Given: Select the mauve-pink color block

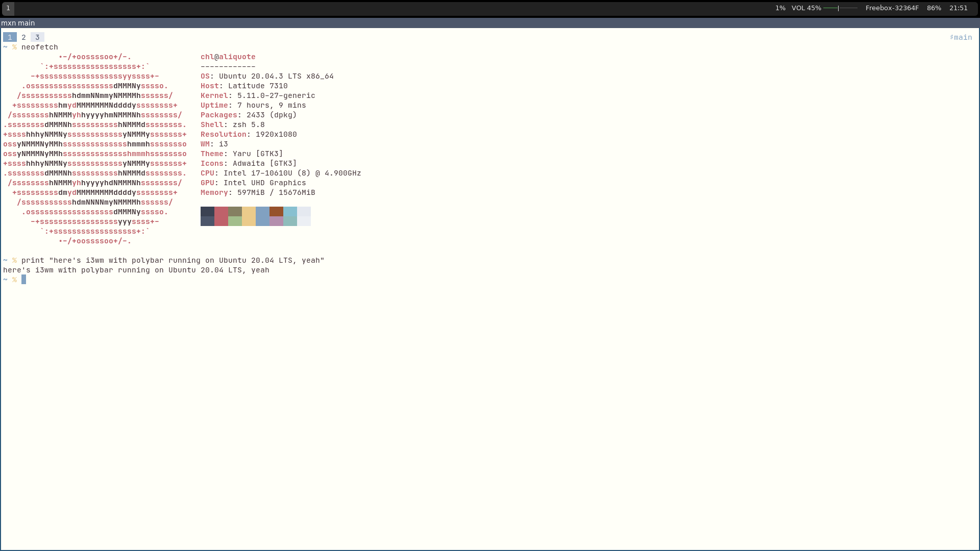Looking at the screenshot, I should pos(276,221).
